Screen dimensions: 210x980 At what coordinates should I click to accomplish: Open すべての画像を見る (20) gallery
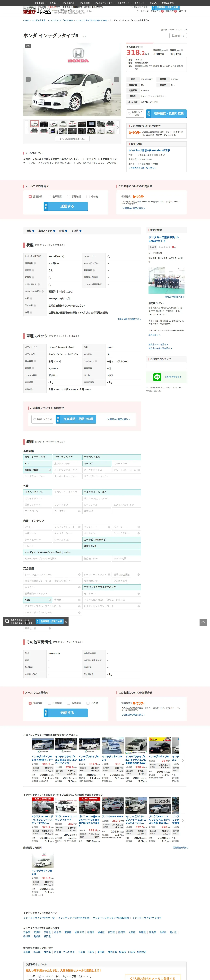(72, 139)
